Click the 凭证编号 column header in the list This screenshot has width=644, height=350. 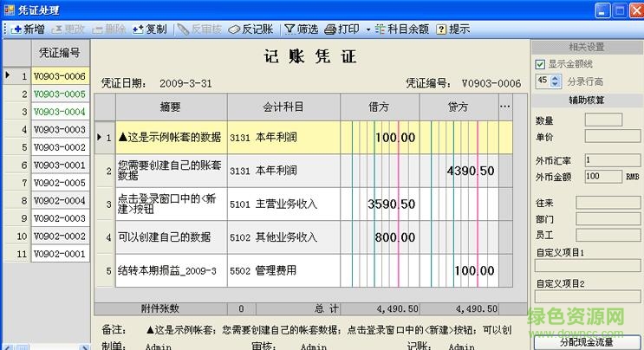pyautogui.click(x=60, y=53)
